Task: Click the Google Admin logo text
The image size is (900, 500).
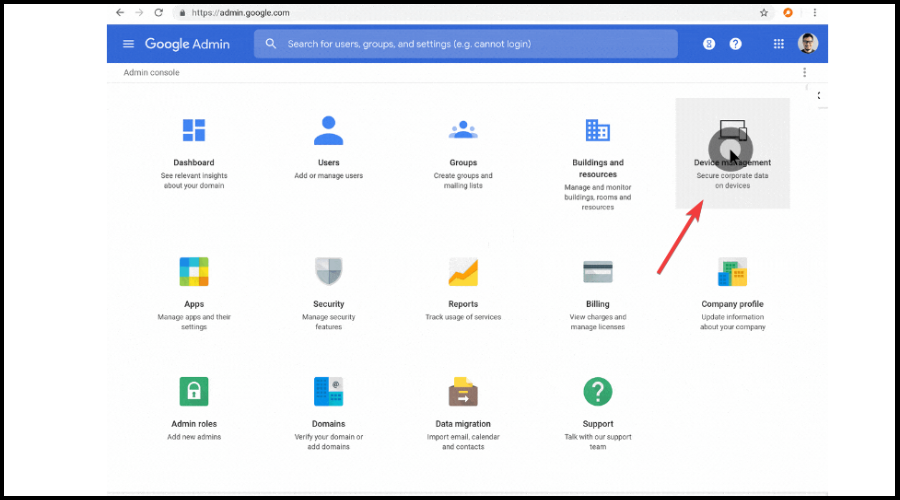Action: [x=187, y=44]
